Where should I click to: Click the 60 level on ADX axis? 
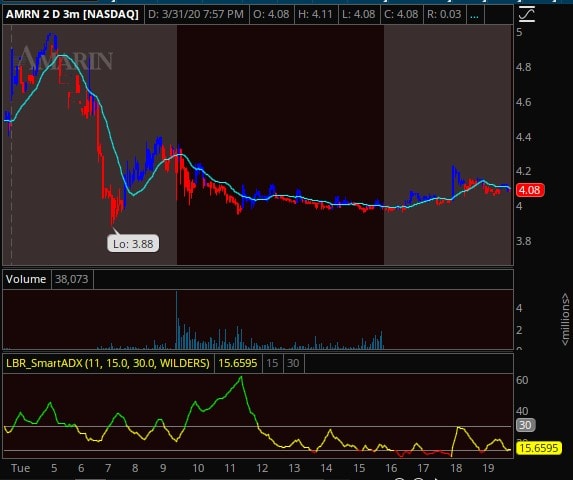[x=522, y=380]
